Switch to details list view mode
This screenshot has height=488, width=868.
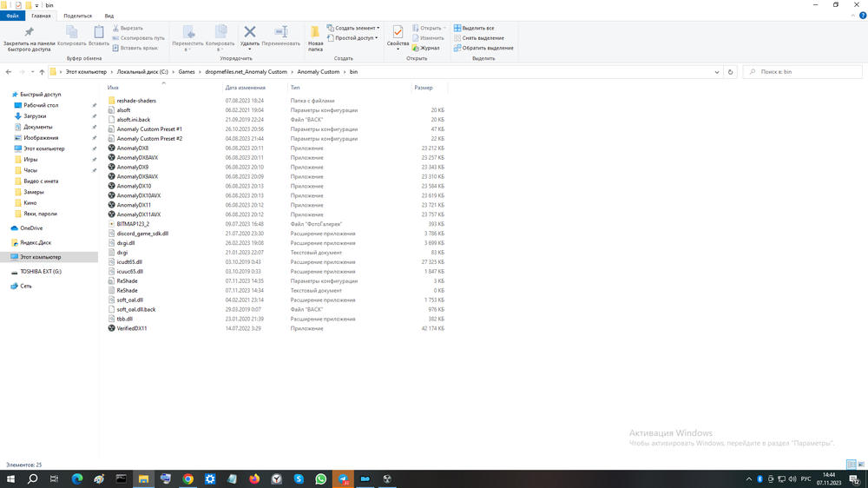pos(851,465)
